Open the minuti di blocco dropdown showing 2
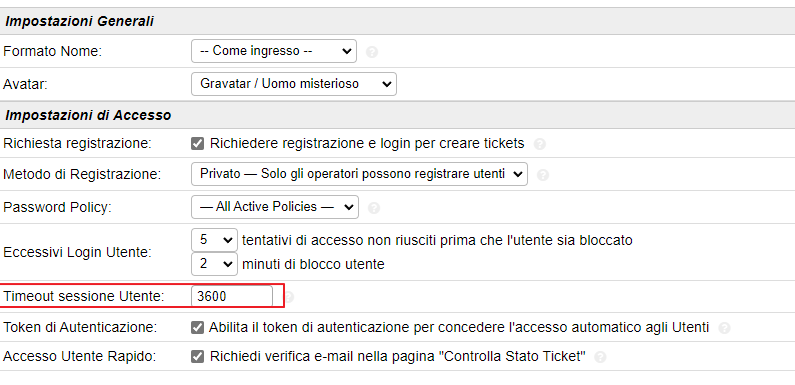795x385 pixels. tap(214, 264)
